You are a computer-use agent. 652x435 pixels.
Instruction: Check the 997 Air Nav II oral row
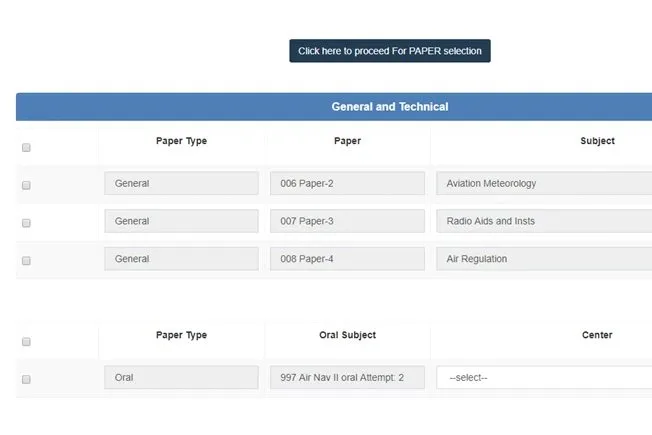(26, 379)
